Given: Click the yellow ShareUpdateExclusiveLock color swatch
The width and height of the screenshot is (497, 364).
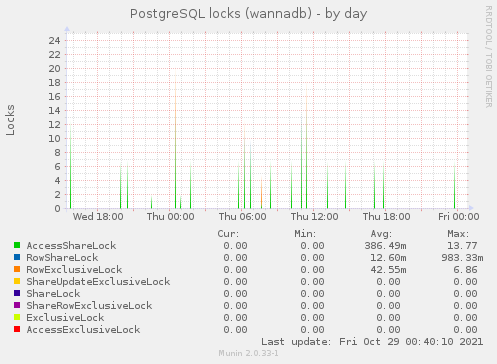Looking at the screenshot, I should (x=17, y=281).
